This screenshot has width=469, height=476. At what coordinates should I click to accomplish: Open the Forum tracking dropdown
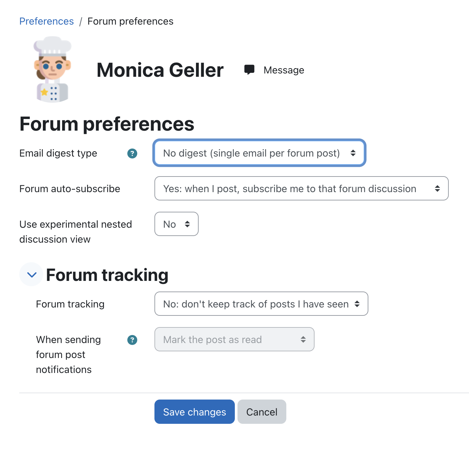[261, 304]
